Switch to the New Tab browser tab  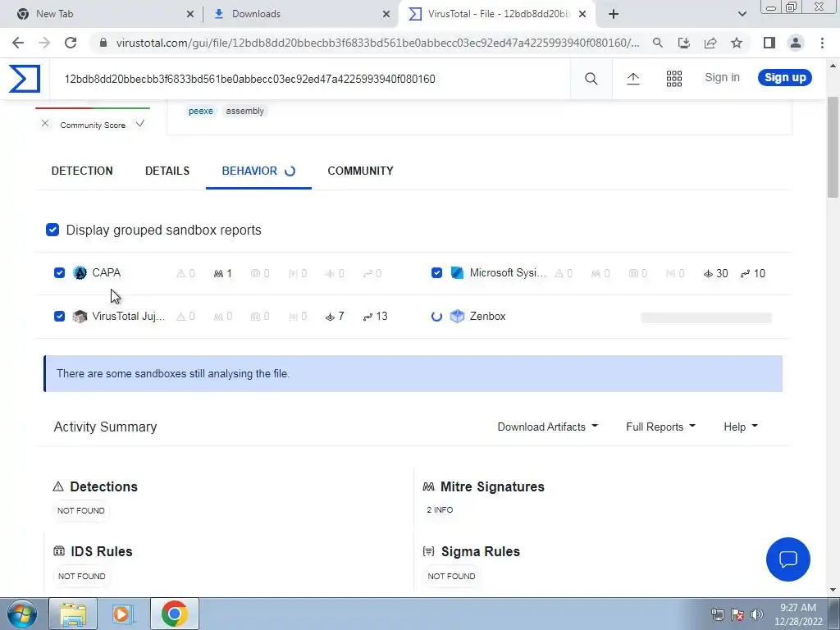[x=102, y=14]
